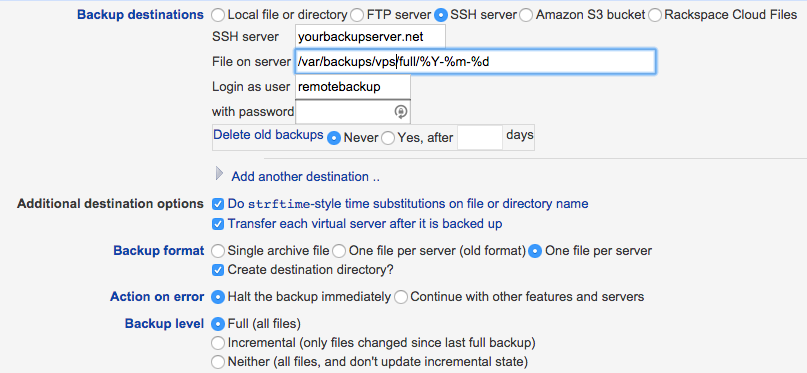Choose Continue with other features and servers

coord(401,297)
